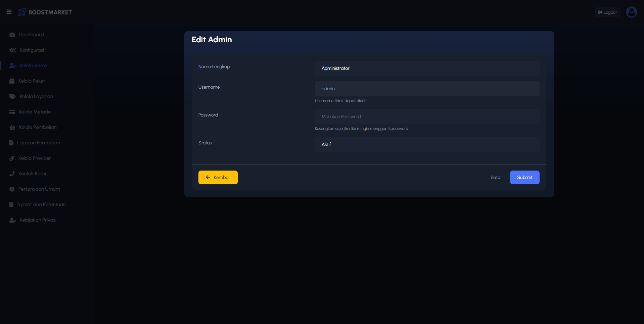
Task: Open Kontak Kami page
Action: [x=32, y=174]
